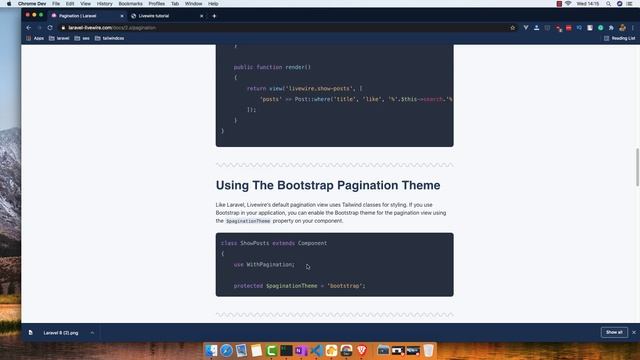This screenshot has height=360, width=640.
Task: Click the protected $paginationTheme code line
Action: click(x=299, y=286)
